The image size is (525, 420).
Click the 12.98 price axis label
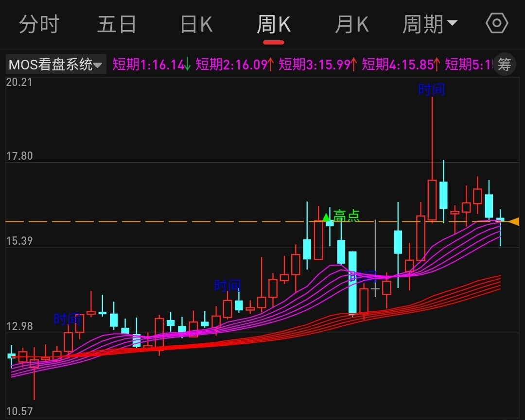pos(19,326)
